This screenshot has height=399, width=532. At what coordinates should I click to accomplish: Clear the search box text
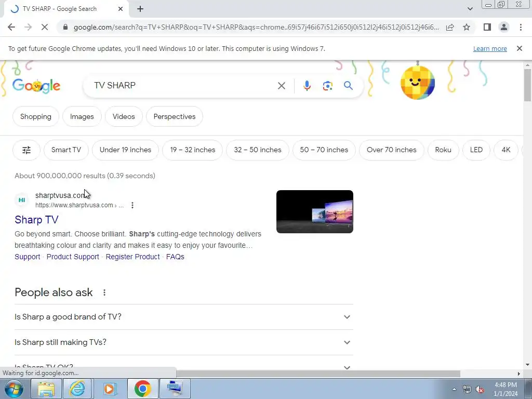click(281, 86)
